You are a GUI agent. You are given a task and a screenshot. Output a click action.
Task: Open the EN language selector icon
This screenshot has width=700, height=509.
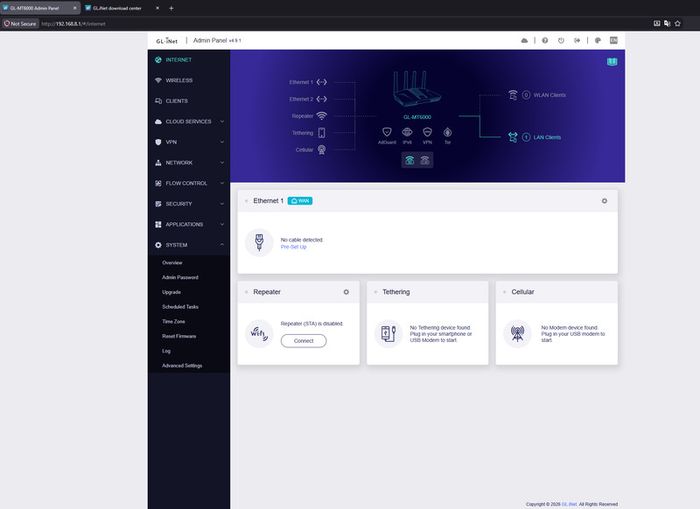tap(614, 40)
